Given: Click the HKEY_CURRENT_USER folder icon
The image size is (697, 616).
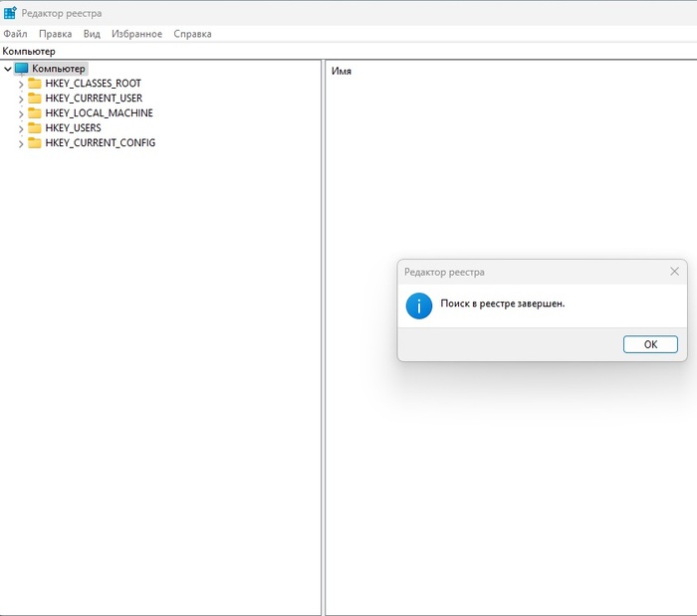Looking at the screenshot, I should (34, 98).
